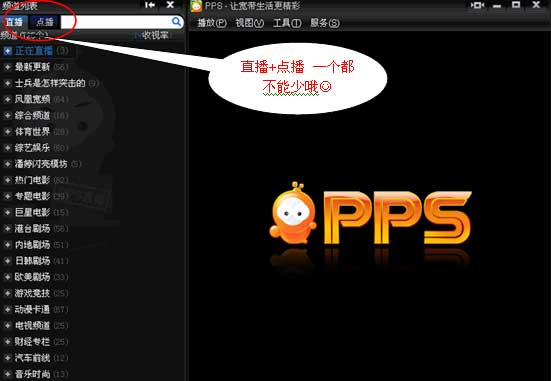Open the 播放(P) menu
The image size is (551, 381).
[212, 23]
